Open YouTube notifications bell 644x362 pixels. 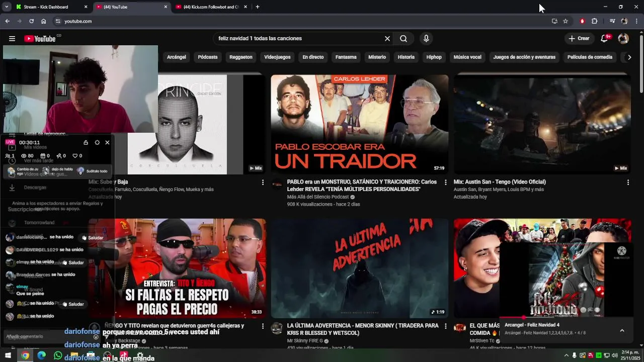tap(605, 39)
